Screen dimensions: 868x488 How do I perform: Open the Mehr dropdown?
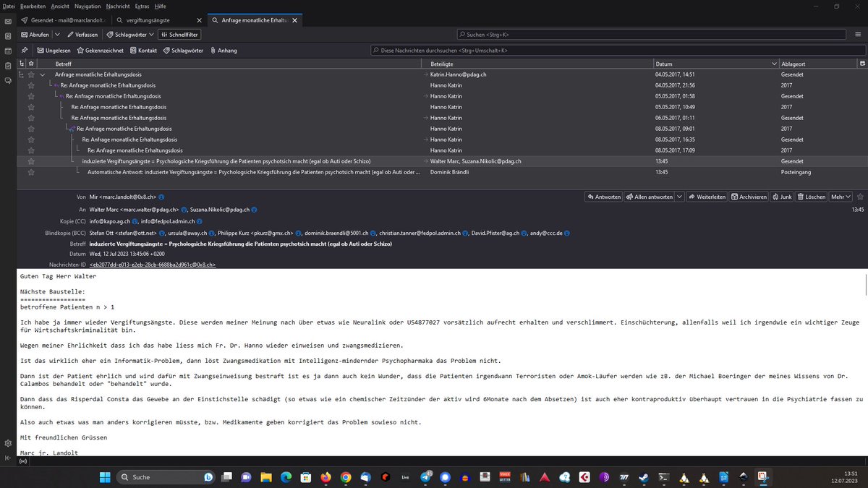click(840, 197)
